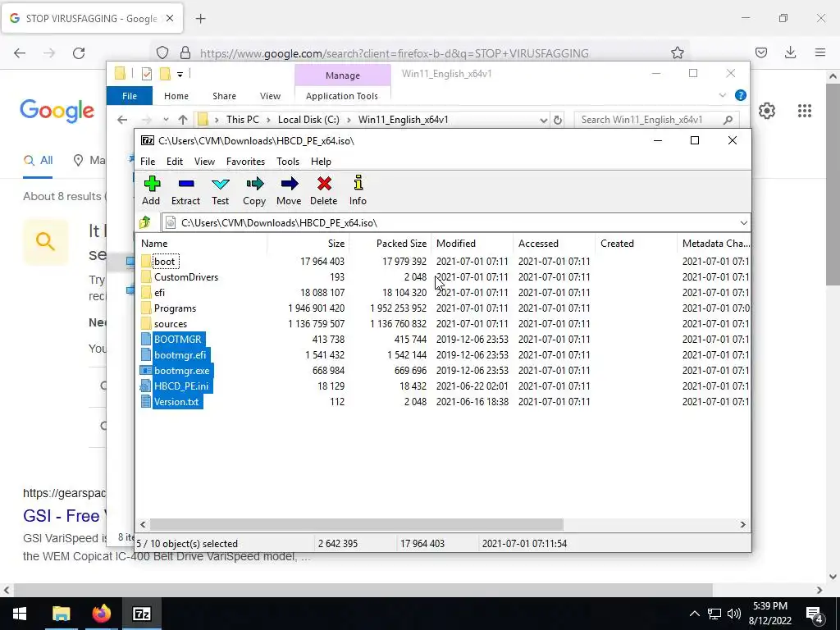Open the Favorites menu in 7-Zip
This screenshot has height=630, width=840.
point(245,162)
